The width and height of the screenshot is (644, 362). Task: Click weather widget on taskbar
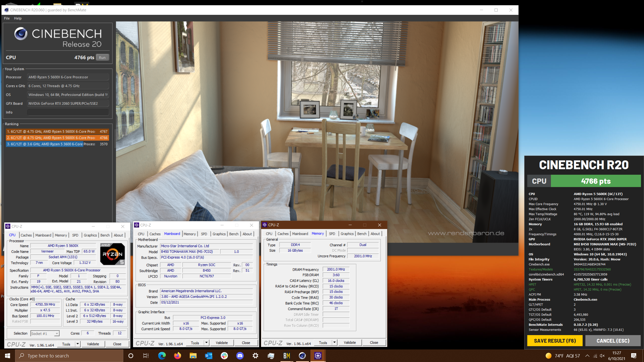(562, 356)
